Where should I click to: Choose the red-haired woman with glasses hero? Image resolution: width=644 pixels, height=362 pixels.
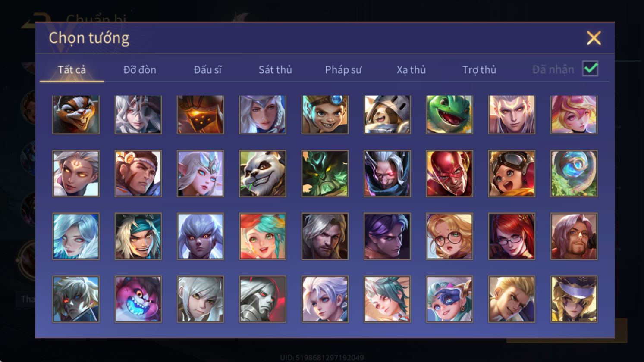point(512,237)
